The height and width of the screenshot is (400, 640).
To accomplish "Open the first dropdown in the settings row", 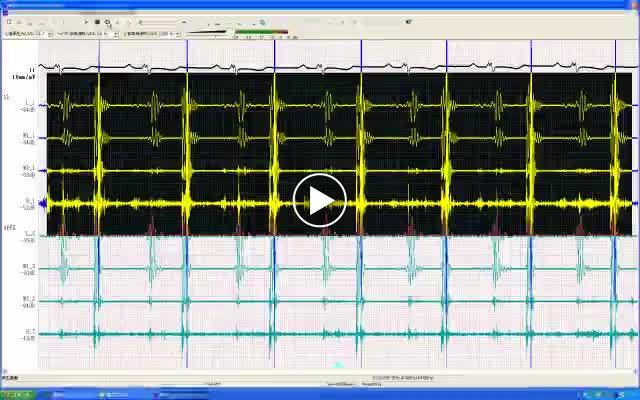I will [x=50, y=33].
